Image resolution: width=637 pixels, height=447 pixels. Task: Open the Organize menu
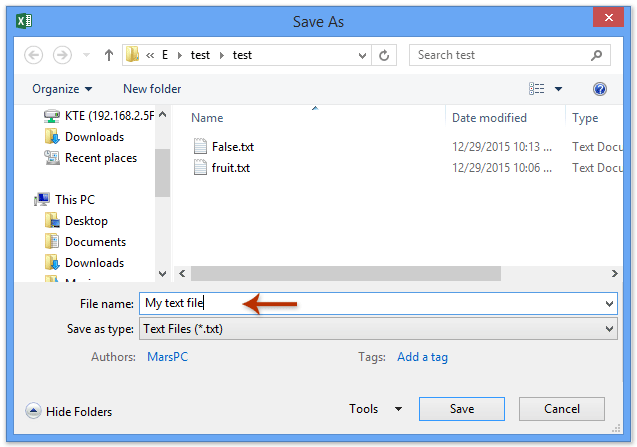click(x=62, y=89)
